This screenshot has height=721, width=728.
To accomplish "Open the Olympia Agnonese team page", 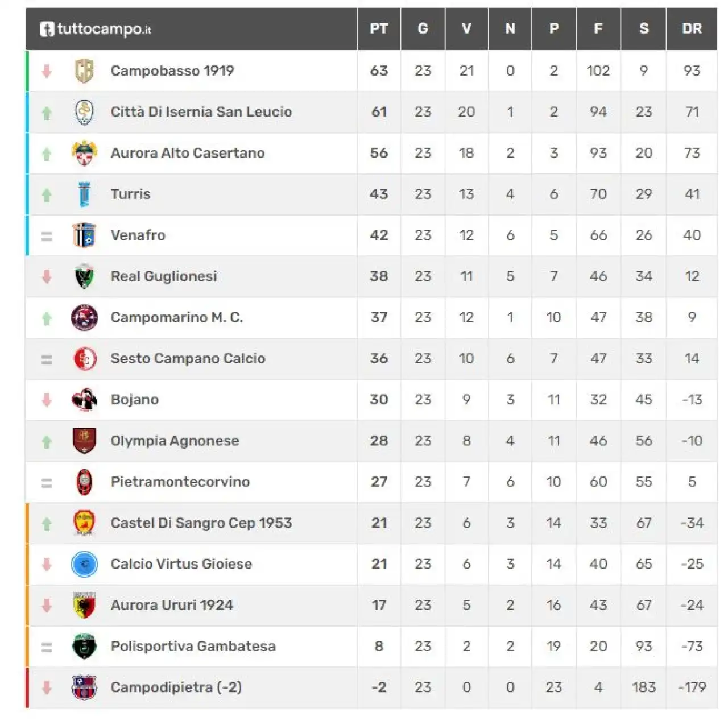I will [x=175, y=441].
